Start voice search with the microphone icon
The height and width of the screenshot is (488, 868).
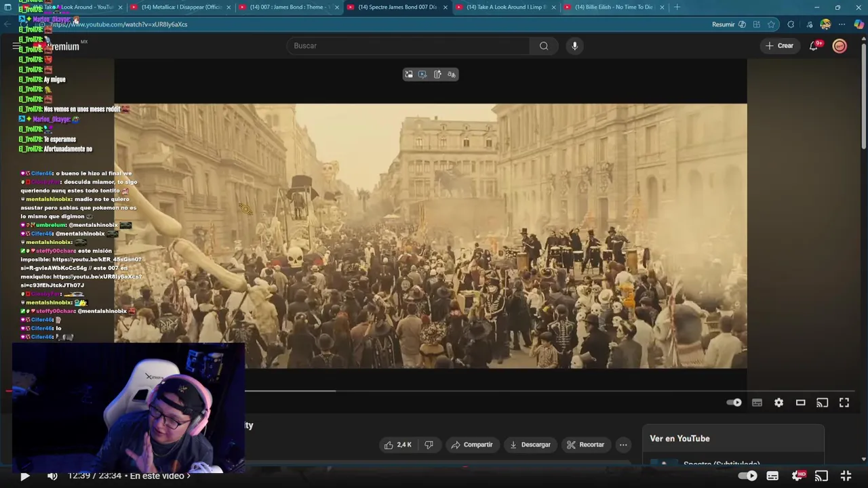pos(574,45)
